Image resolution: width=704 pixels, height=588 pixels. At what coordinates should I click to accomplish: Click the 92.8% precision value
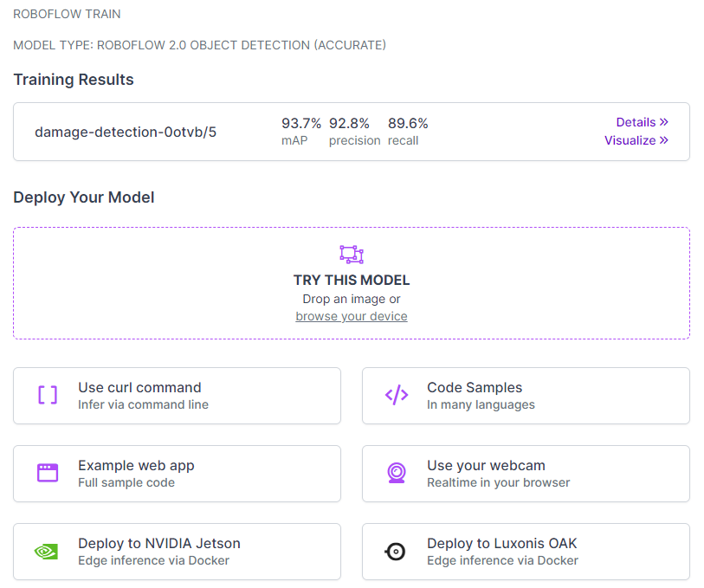click(x=349, y=123)
